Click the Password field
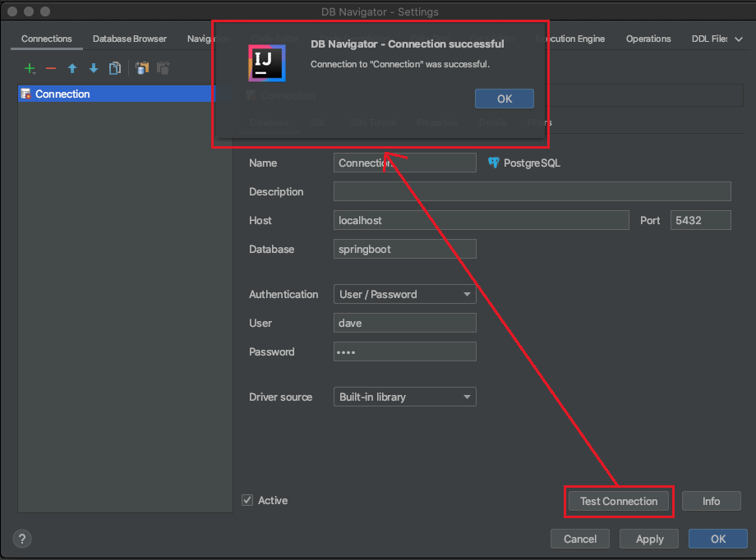Viewport: 756px width, 560px height. pyautogui.click(x=405, y=351)
